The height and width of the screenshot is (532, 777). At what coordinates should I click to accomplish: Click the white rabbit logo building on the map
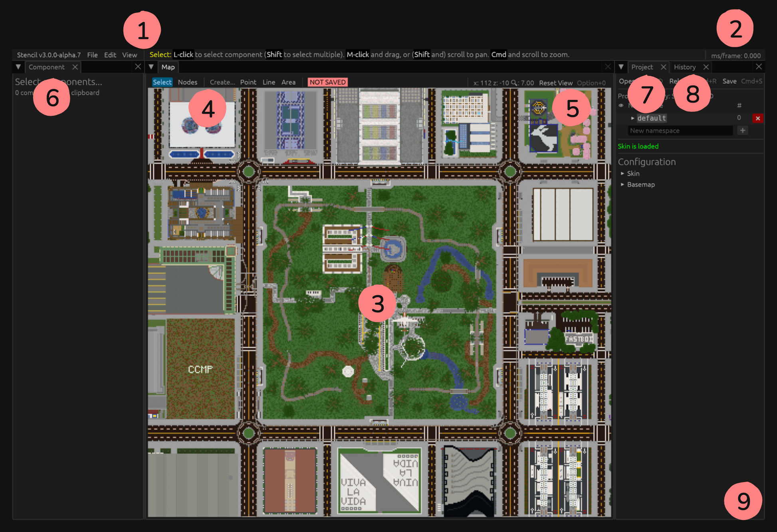[543, 138]
